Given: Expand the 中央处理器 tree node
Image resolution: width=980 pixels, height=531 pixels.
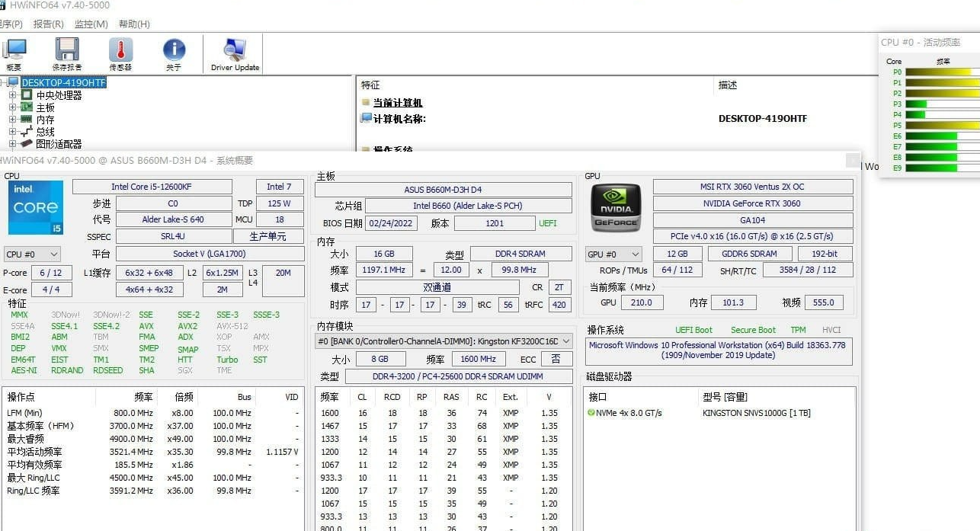Looking at the screenshot, I should [x=12, y=95].
